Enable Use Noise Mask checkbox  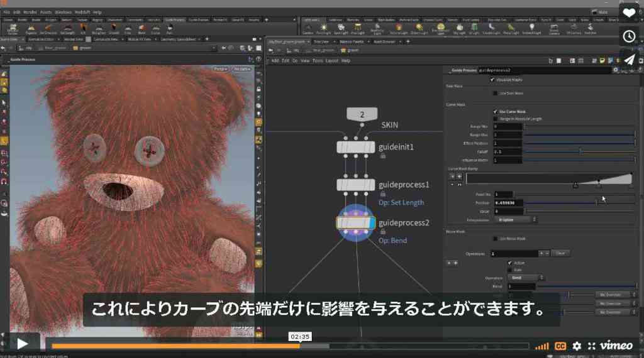click(496, 238)
